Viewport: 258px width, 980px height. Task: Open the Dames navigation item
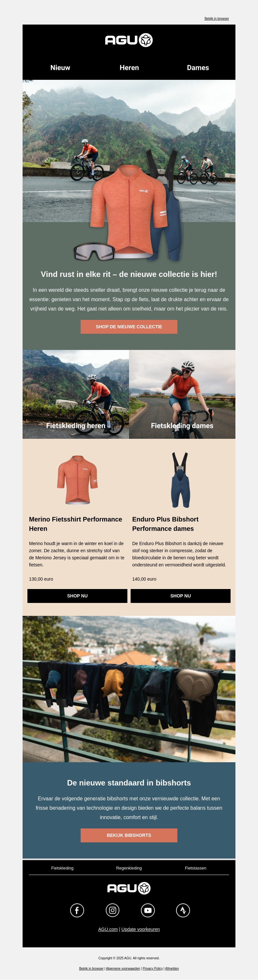(198, 68)
